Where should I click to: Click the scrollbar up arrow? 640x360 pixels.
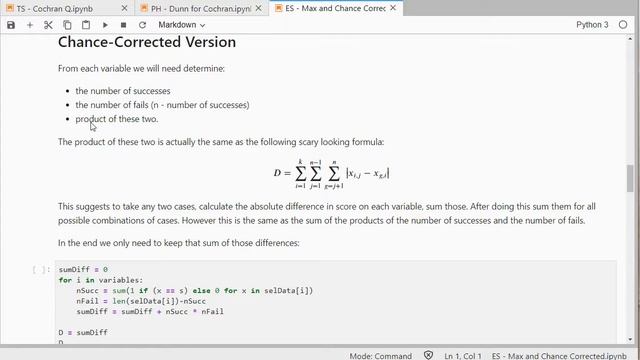pyautogui.click(x=630, y=39)
